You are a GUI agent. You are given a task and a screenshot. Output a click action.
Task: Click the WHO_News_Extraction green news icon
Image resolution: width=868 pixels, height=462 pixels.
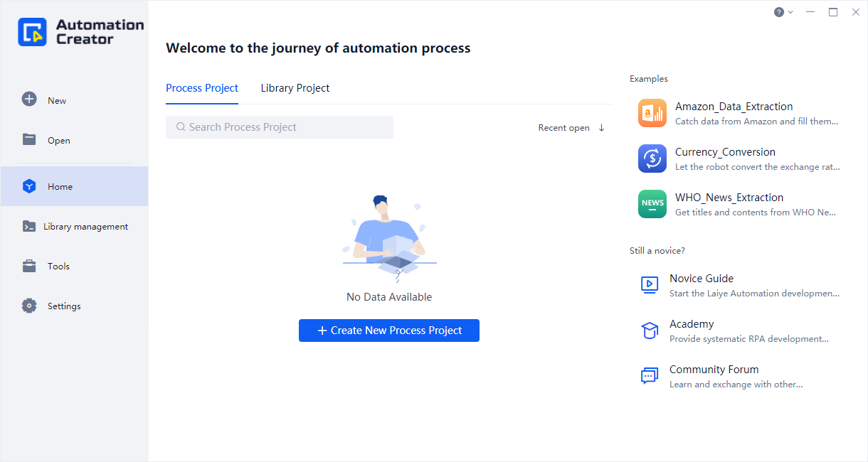click(652, 204)
